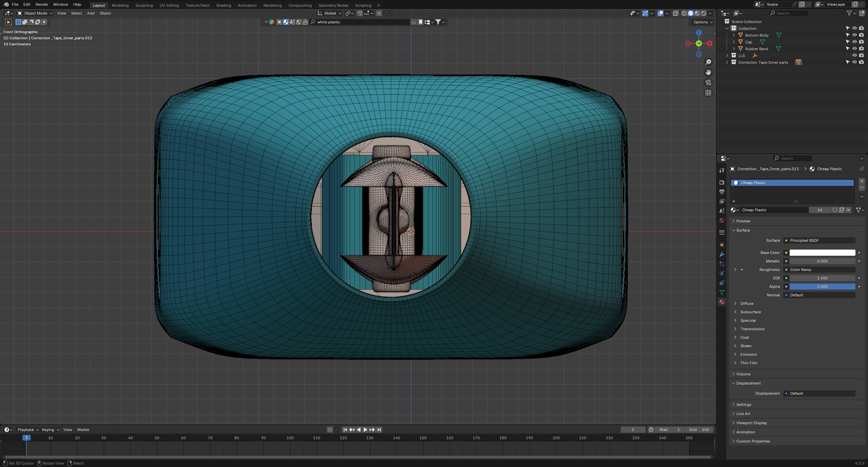Open the Object Data properties tab
The width and height of the screenshot is (868, 467).
722,292
